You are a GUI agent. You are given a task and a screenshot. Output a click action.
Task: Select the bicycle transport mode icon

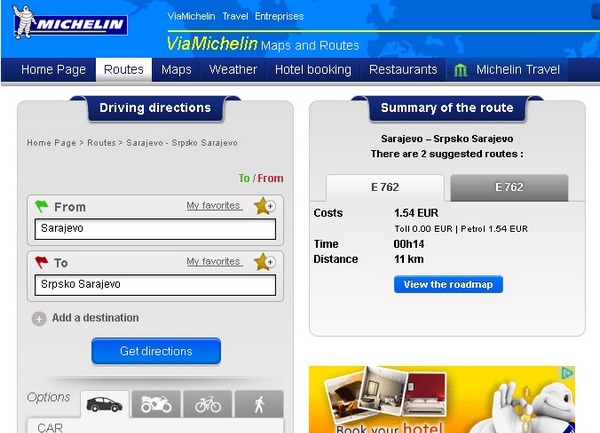(x=208, y=404)
